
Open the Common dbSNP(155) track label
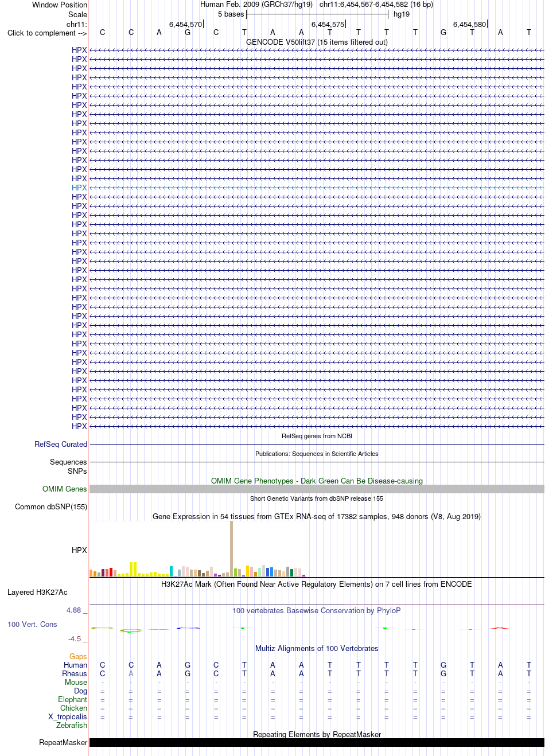(51, 506)
